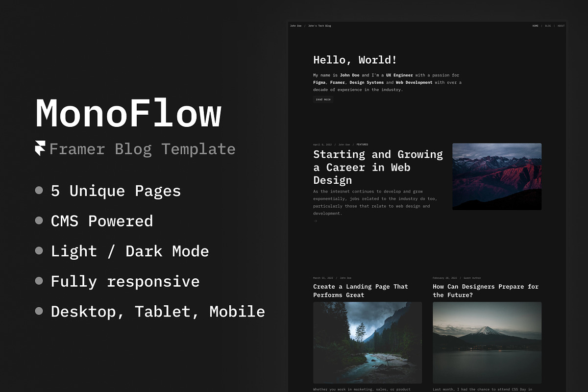Viewport: 588px width, 392px height.
Task: Click the bold 'UX Engineer' text in intro
Action: pos(399,75)
